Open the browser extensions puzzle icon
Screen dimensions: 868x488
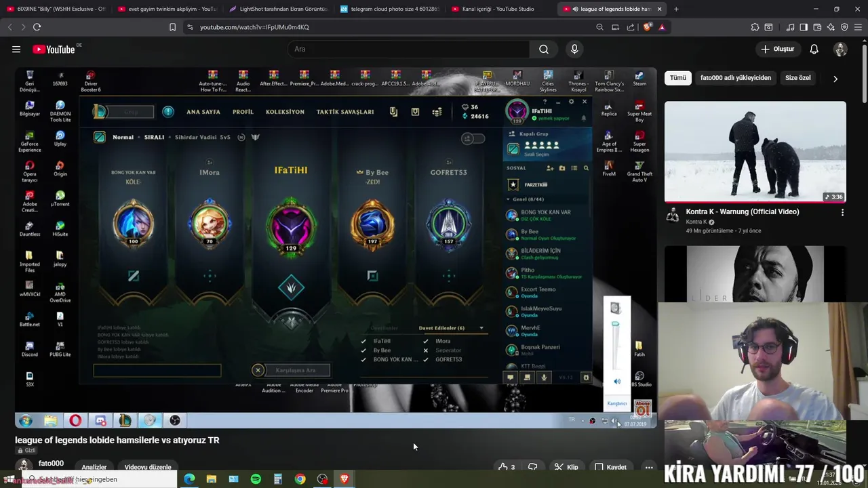pos(755,27)
